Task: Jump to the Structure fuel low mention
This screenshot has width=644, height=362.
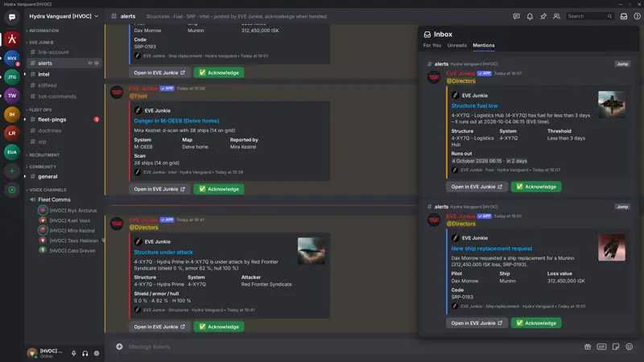Action: pos(622,64)
